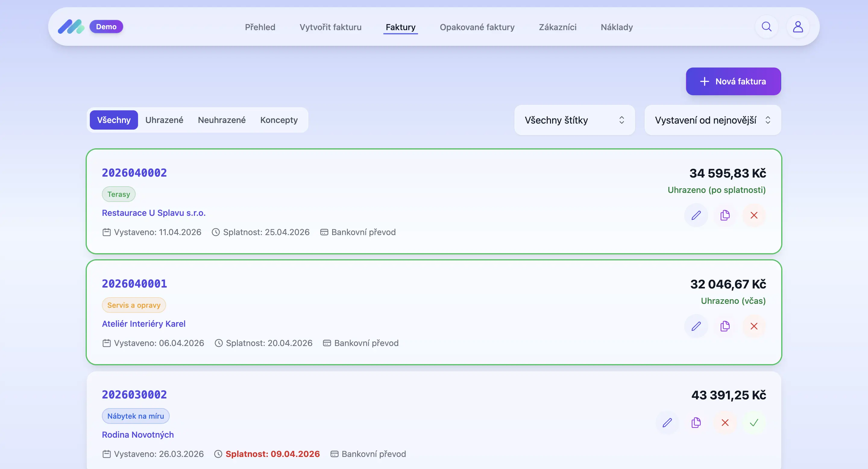Mark invoice 2026030002 as paid checkmark
Screen dimensions: 868x469
pos(754,423)
